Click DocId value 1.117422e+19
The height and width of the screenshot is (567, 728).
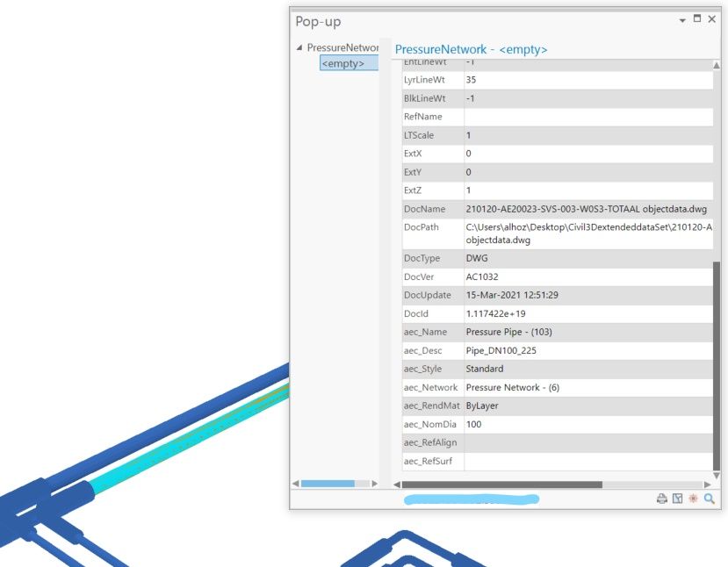click(496, 313)
